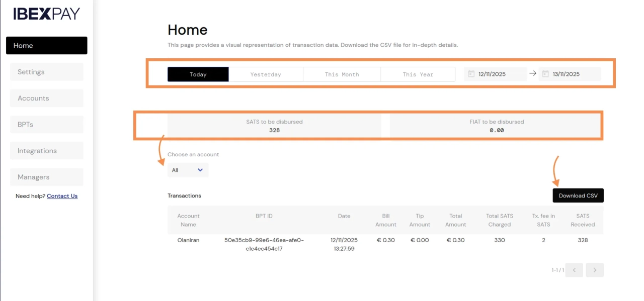Click the IBEXPAY logo
This screenshot has height=301, width=644.
46,14
